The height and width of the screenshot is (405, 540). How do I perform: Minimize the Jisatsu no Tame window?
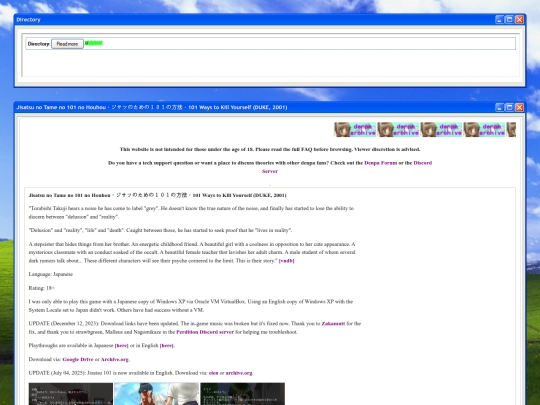click(500, 107)
